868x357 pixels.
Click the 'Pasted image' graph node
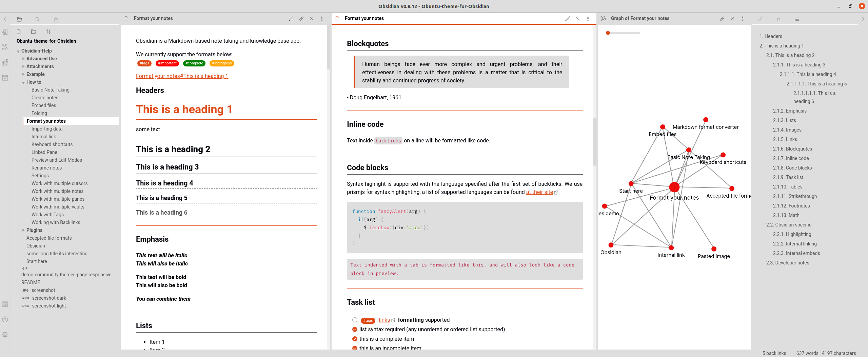pyautogui.click(x=714, y=249)
